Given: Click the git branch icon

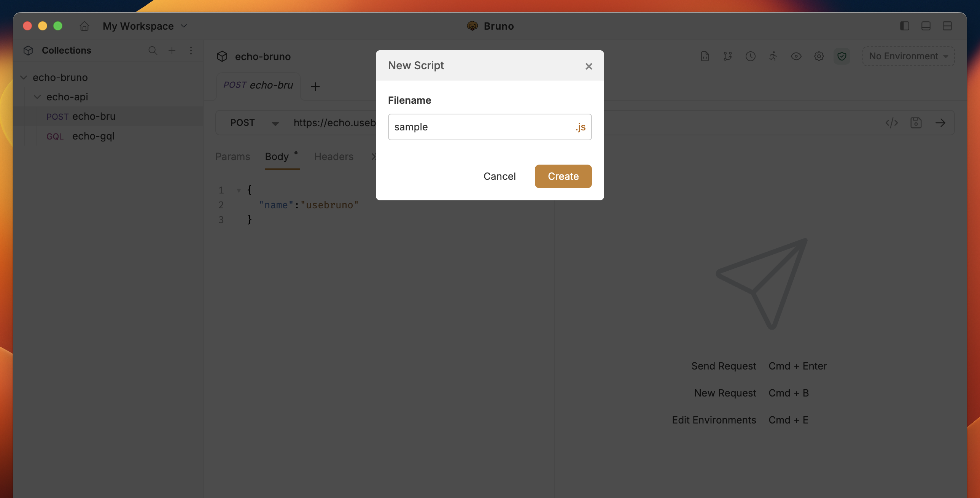Looking at the screenshot, I should tap(727, 56).
